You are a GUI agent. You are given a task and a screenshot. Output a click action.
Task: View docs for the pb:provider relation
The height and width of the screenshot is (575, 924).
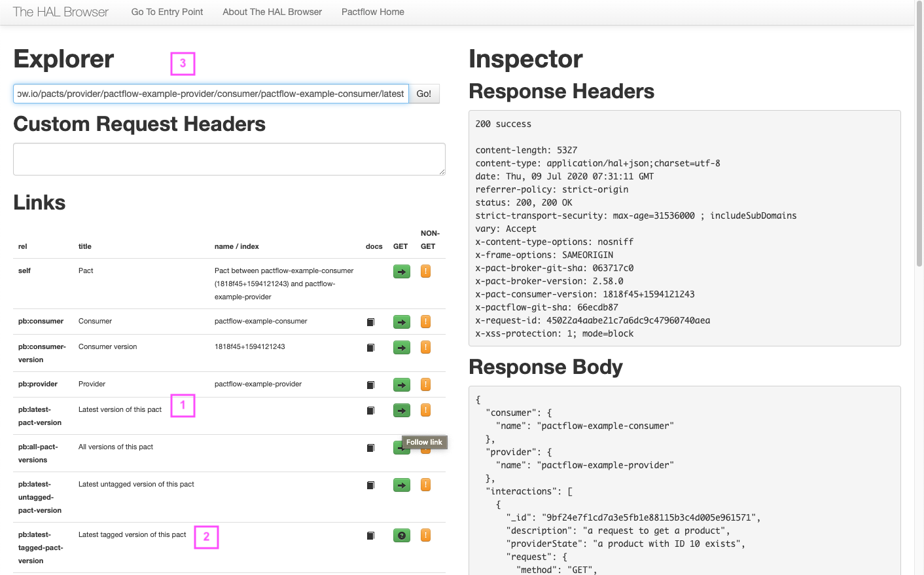tap(371, 384)
